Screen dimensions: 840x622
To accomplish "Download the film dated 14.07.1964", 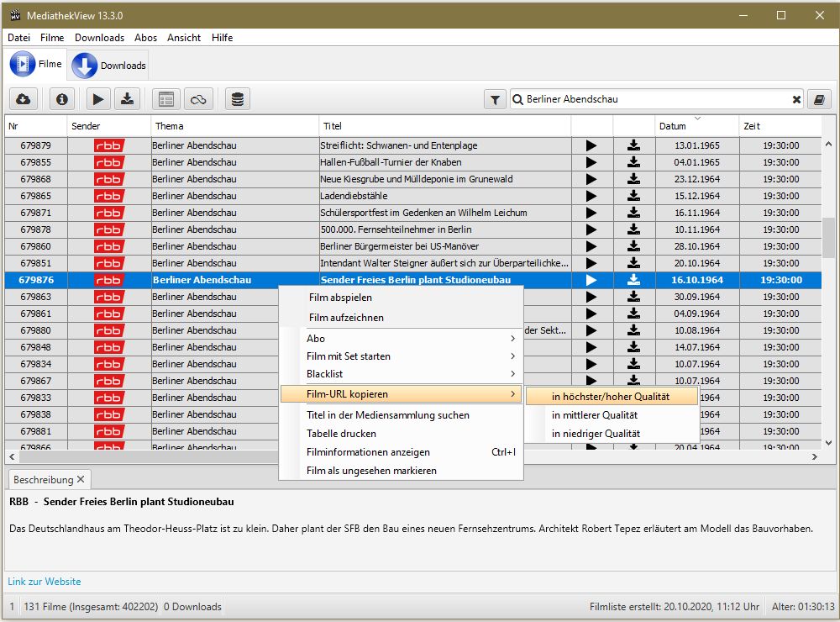I will coord(633,347).
